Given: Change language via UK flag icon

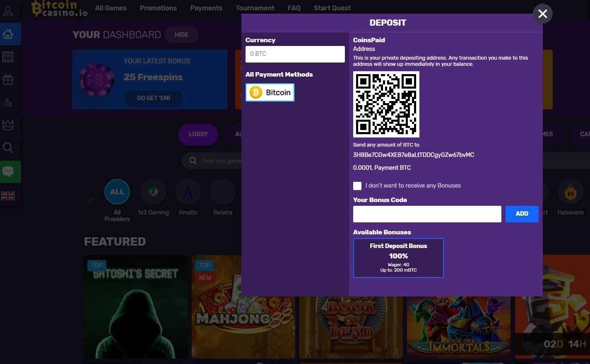Looking at the screenshot, I should point(8,196).
